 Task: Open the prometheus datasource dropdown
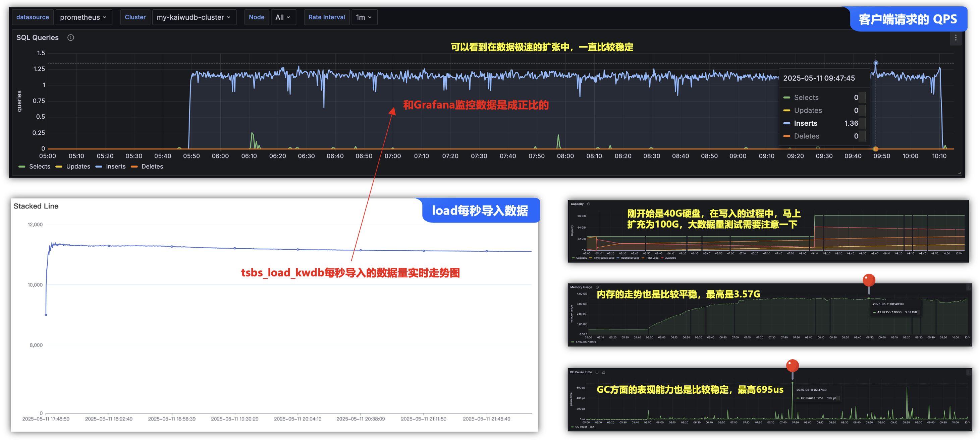tap(84, 17)
